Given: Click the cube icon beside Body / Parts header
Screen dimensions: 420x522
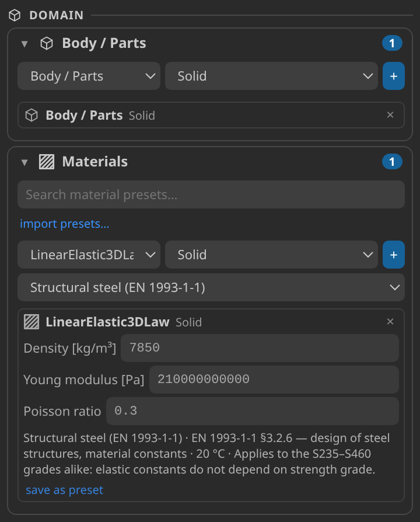Looking at the screenshot, I should 47,43.
